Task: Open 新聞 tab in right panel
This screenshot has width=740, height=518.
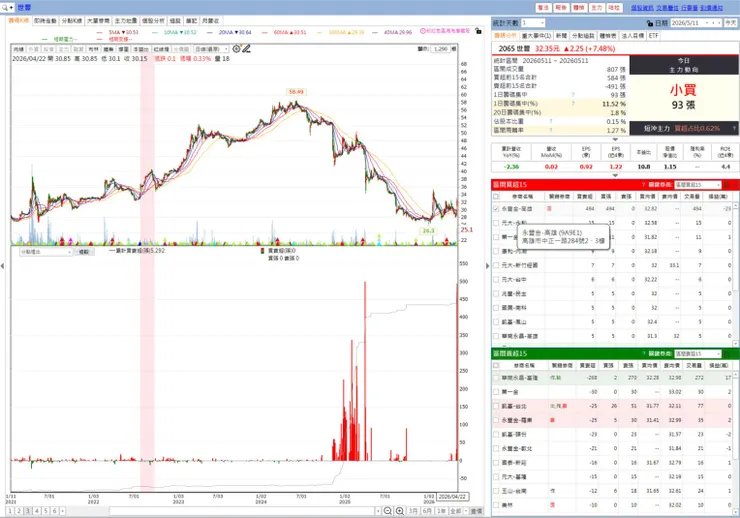Action: pyautogui.click(x=561, y=36)
